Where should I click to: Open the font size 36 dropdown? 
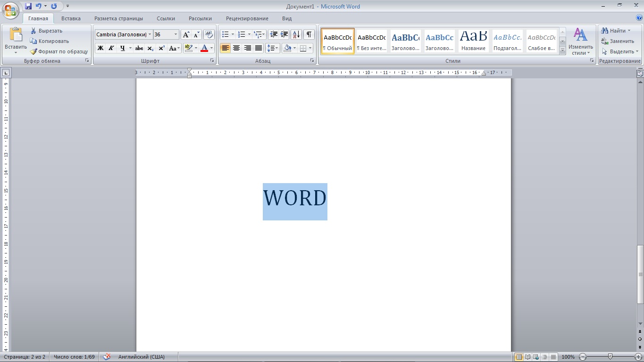[x=176, y=34]
